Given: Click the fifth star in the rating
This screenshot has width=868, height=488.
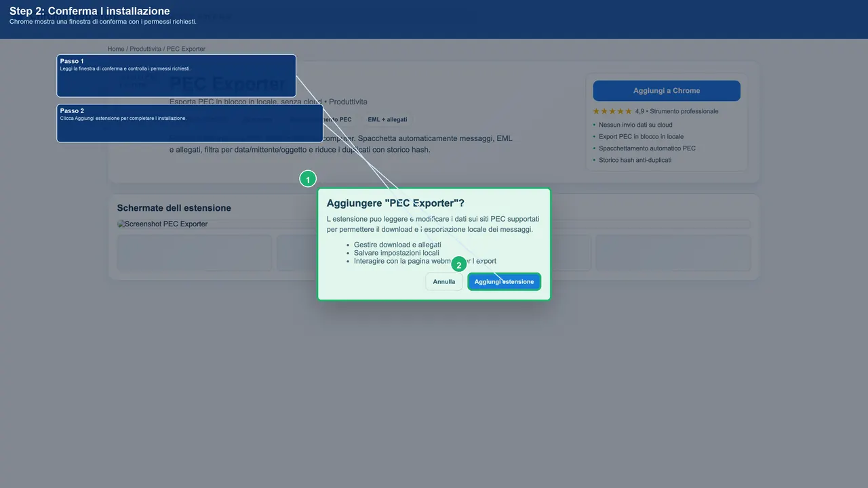Looking at the screenshot, I should [627, 110].
